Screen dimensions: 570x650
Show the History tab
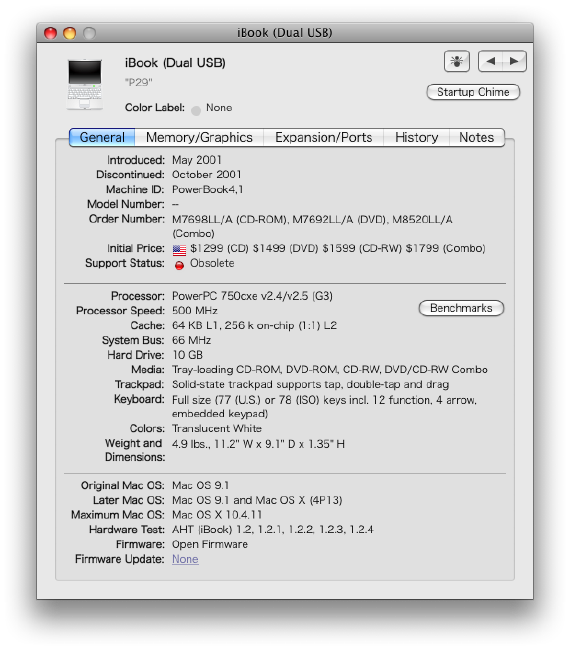coord(416,137)
